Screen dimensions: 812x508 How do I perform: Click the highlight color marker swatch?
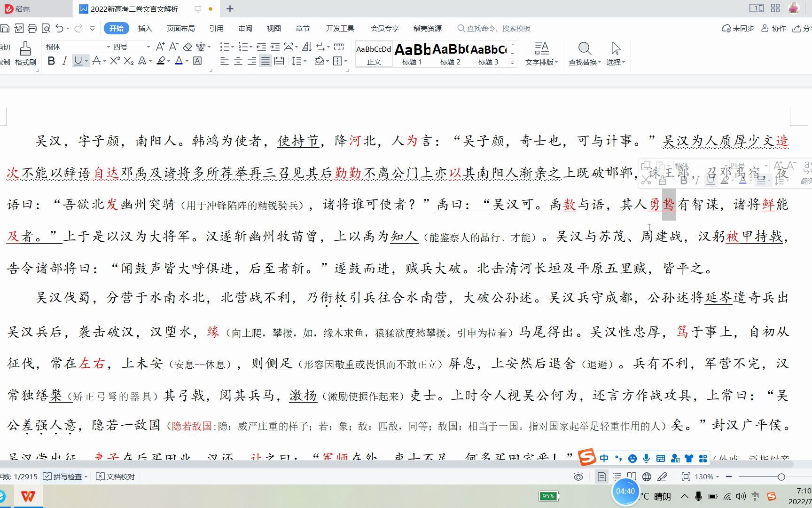coord(161,61)
